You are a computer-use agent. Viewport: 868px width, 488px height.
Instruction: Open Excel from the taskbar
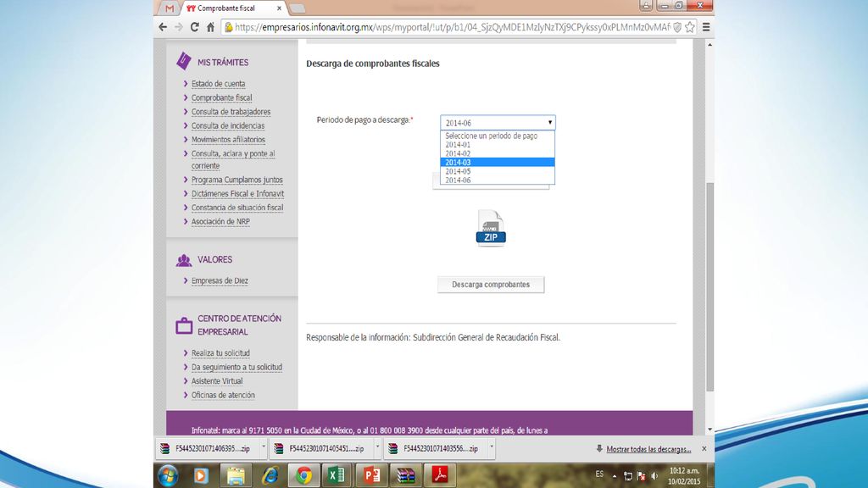[x=337, y=475]
